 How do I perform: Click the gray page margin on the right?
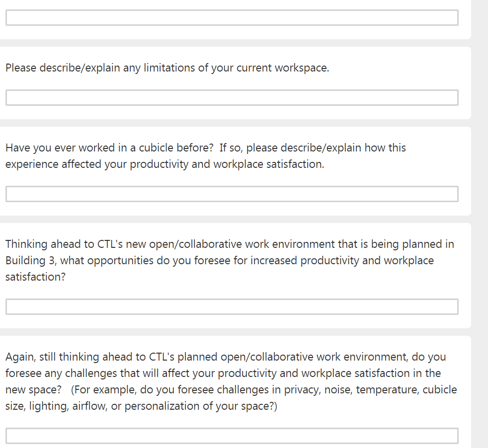tap(480, 224)
